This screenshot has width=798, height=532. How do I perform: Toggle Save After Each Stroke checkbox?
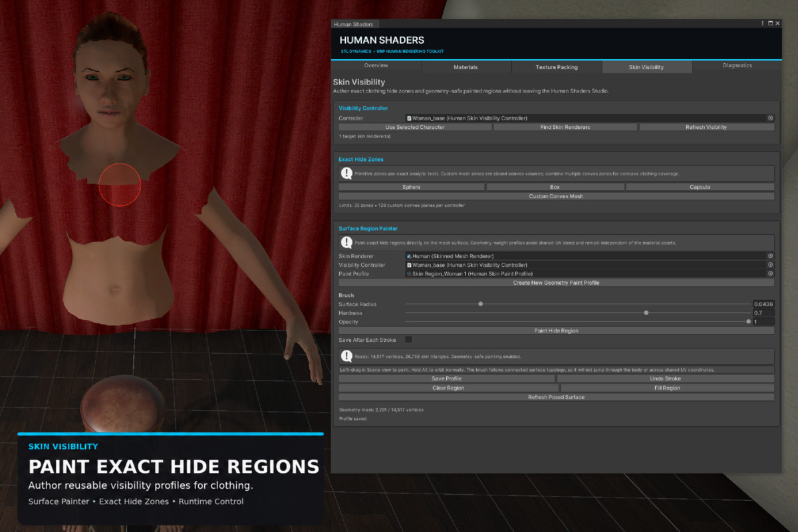pos(408,340)
